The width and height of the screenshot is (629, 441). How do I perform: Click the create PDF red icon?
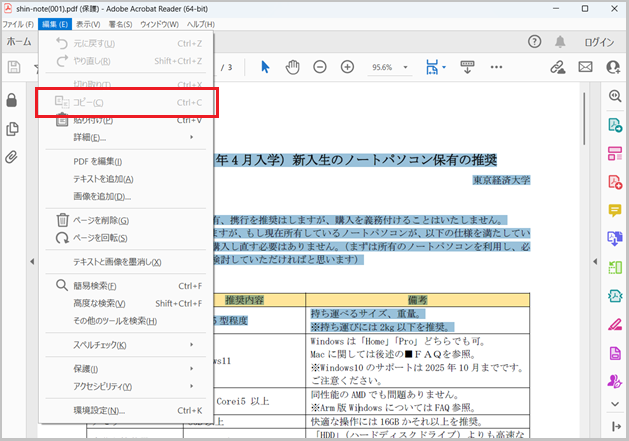[x=615, y=182]
